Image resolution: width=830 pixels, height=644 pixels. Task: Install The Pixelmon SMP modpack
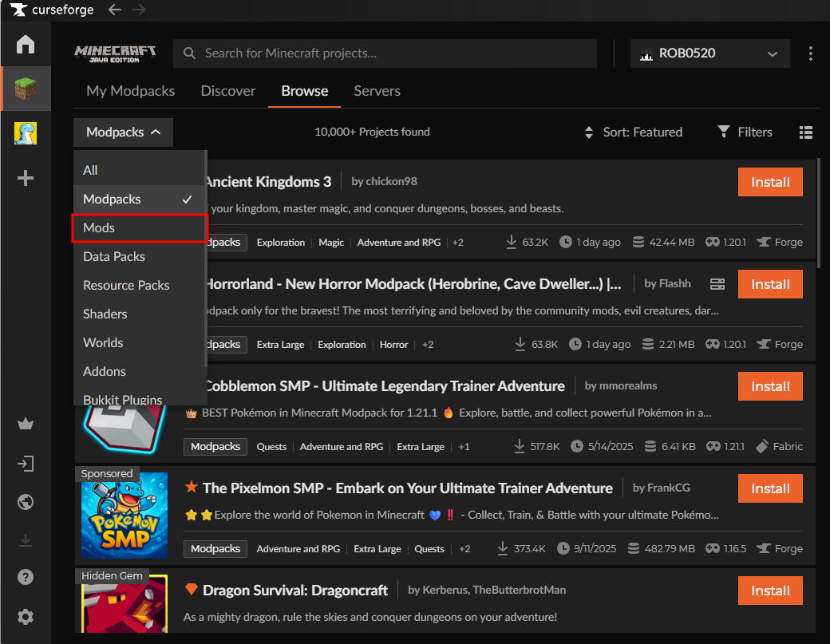pyautogui.click(x=770, y=488)
